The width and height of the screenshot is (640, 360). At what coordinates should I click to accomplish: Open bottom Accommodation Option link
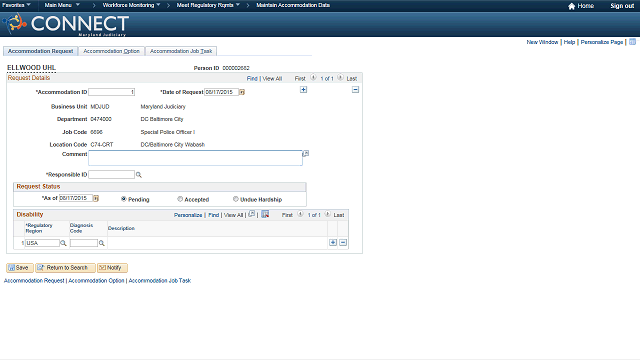click(96, 281)
